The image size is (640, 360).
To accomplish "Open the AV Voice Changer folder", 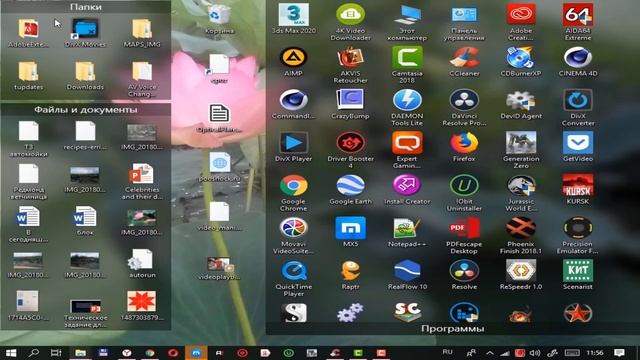I will coord(142,72).
